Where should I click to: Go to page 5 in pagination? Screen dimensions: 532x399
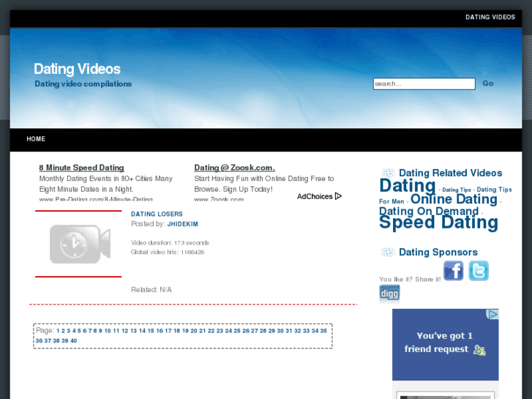pos(79,331)
